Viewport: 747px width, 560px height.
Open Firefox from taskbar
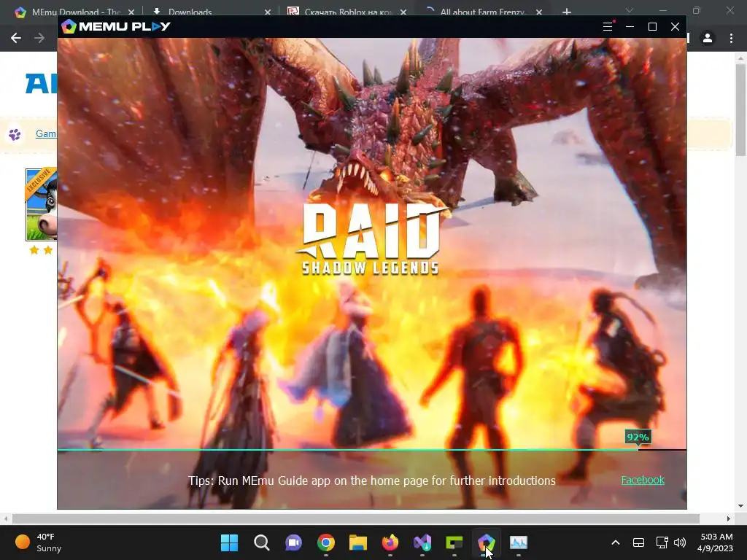[x=390, y=542]
